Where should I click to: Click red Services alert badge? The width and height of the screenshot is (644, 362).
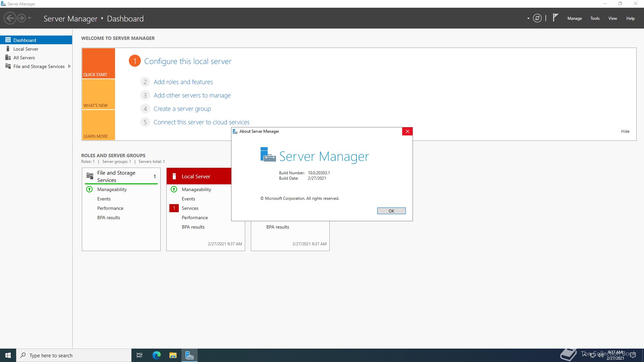point(174,208)
